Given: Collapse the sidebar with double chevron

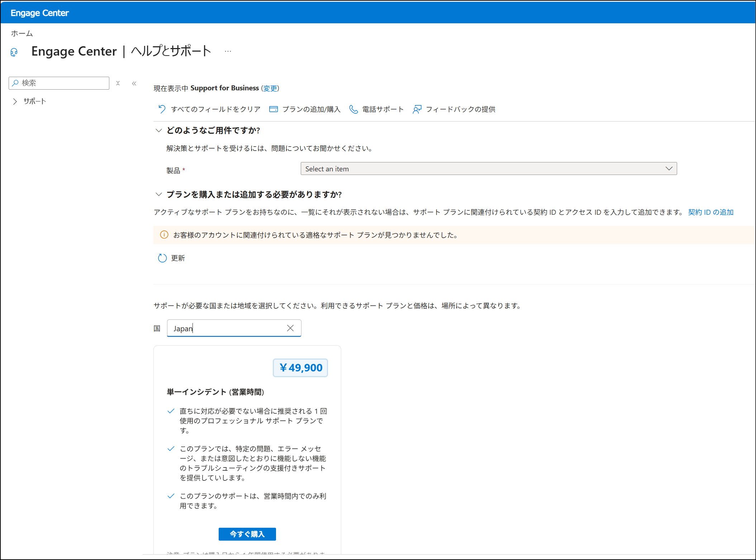Looking at the screenshot, I should [x=134, y=83].
